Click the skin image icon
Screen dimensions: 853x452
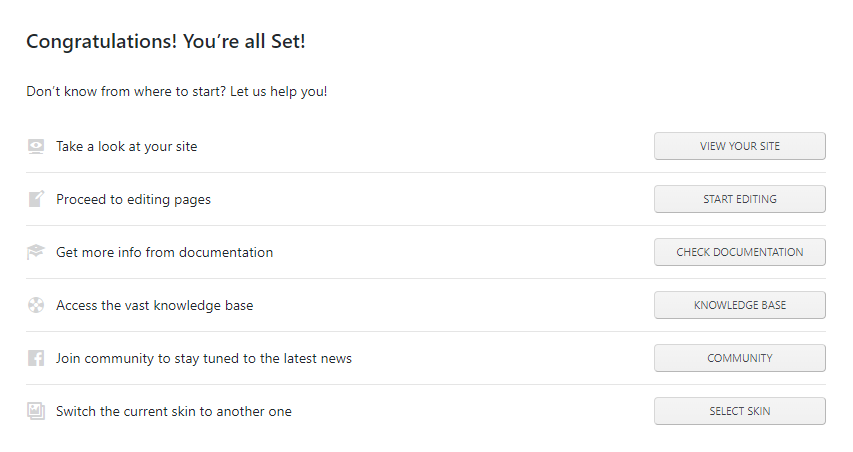36,411
